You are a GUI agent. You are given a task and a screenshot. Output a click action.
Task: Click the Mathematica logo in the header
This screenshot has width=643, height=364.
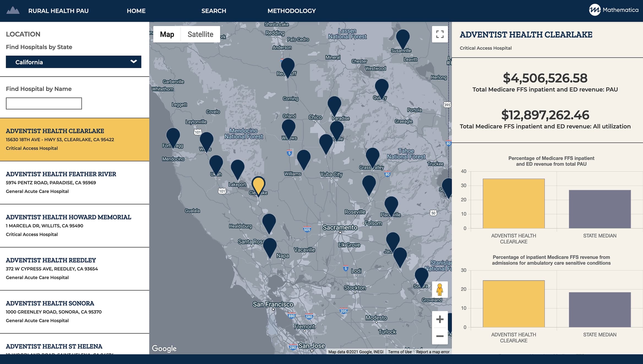coord(614,10)
